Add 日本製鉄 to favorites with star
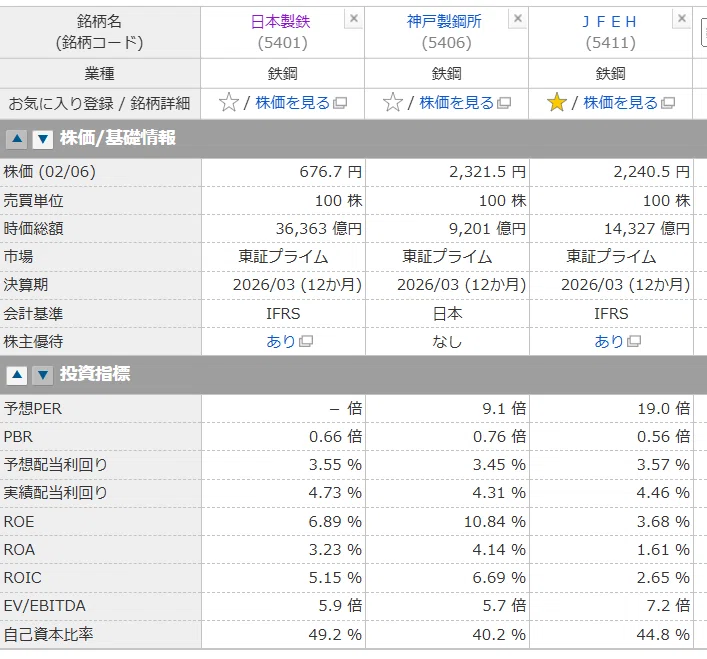Image resolution: width=707 pixels, height=659 pixels. [229, 103]
